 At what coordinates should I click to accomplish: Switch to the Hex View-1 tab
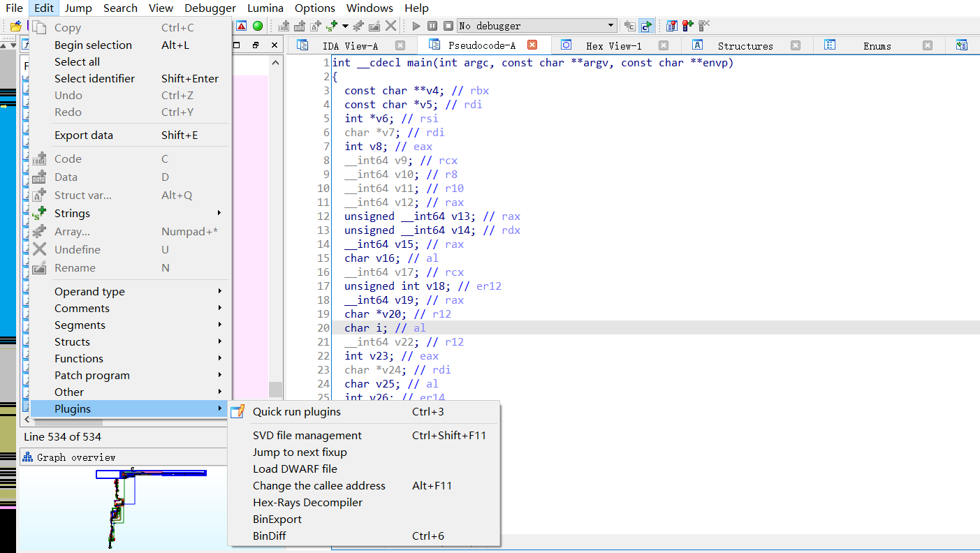tap(613, 45)
